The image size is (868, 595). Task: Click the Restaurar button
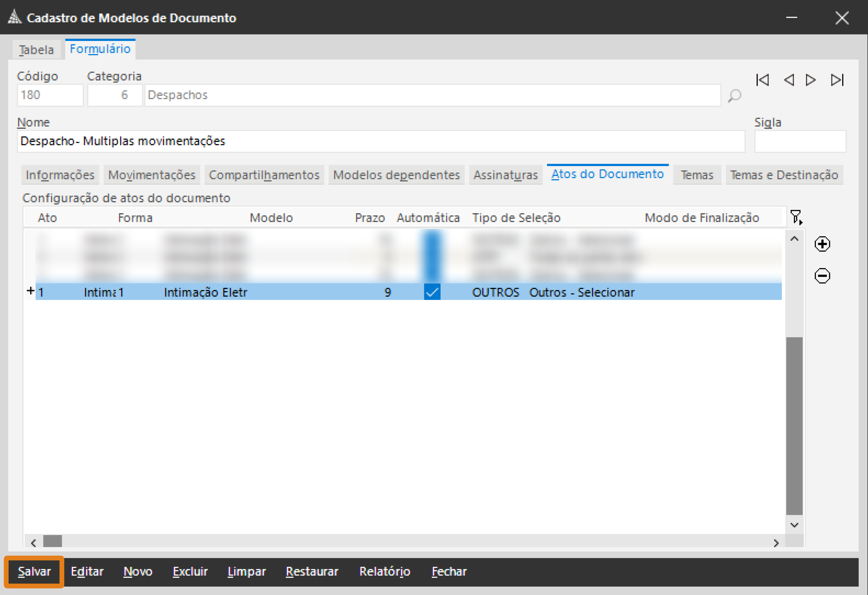pos(312,571)
